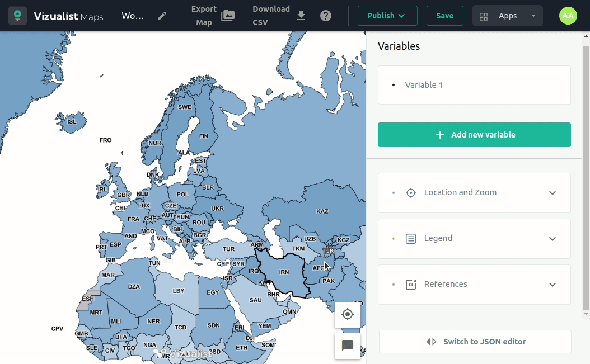
Task: Open the Apps dropdown arrow
Action: tap(533, 16)
